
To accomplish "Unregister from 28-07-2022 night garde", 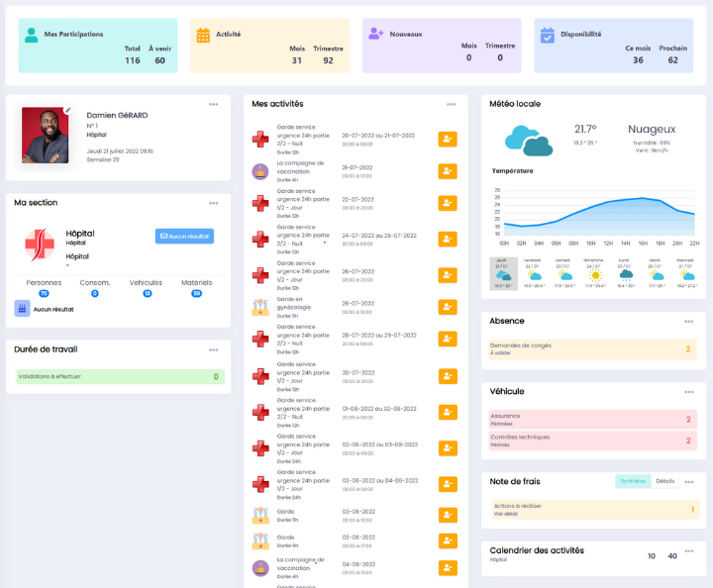I will click(448, 339).
